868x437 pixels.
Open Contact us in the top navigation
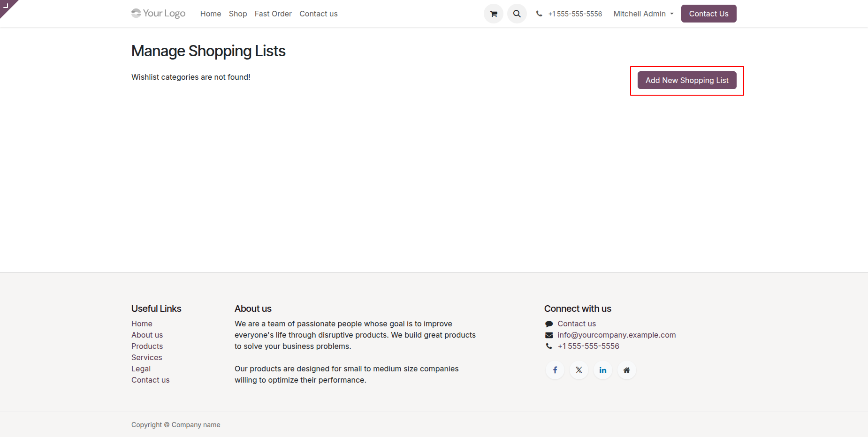[319, 14]
